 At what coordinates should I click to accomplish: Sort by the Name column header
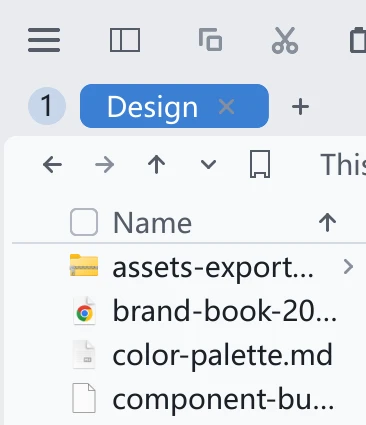coord(153,223)
